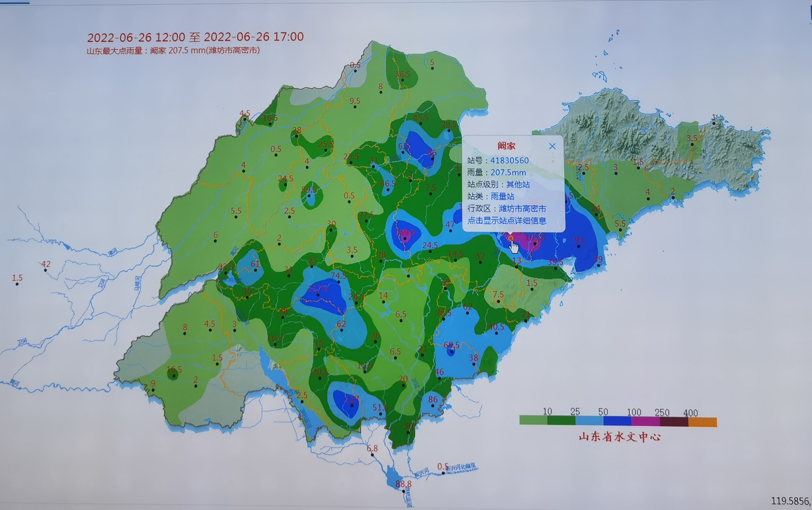Close the 阚家 station popup

[552, 146]
